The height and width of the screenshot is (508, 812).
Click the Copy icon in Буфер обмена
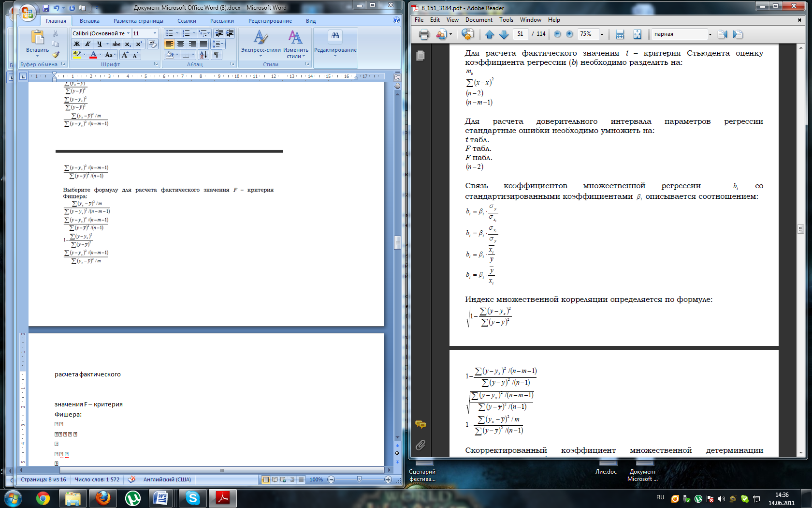point(56,44)
